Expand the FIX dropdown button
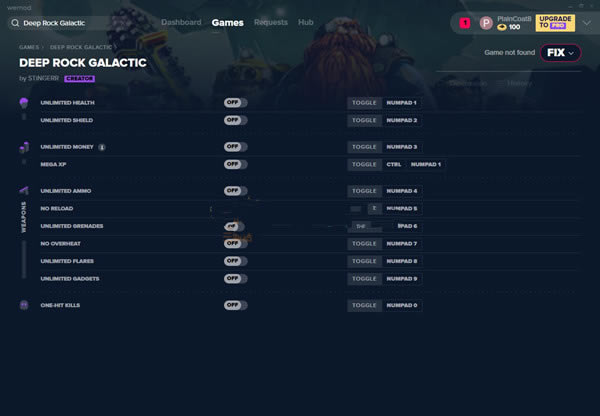600x416 pixels. [x=562, y=53]
